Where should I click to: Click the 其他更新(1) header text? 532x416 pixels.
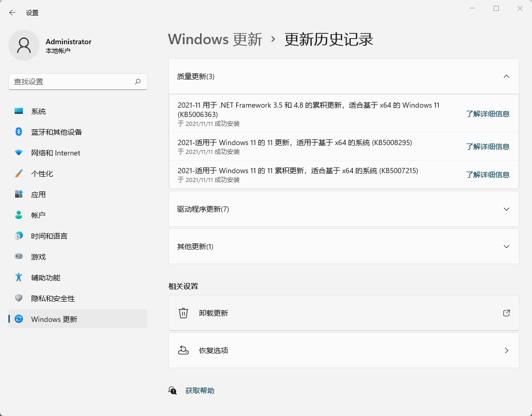[x=195, y=246]
